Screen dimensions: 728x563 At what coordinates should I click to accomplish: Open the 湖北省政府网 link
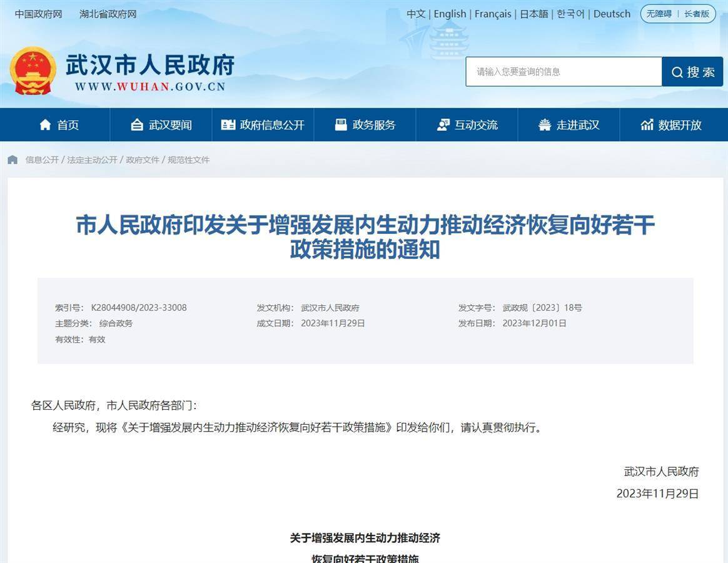click(108, 14)
